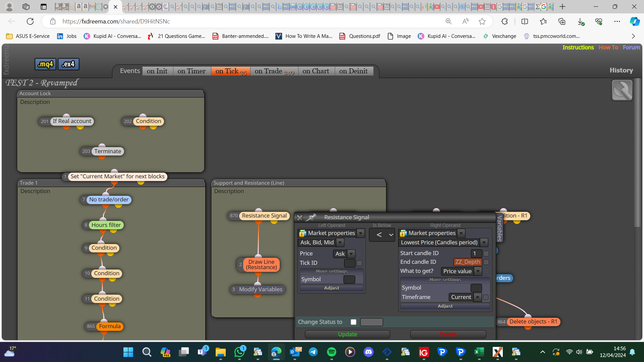644x362 pixels.
Task: Open the Price value dropdown
Action: point(478,271)
